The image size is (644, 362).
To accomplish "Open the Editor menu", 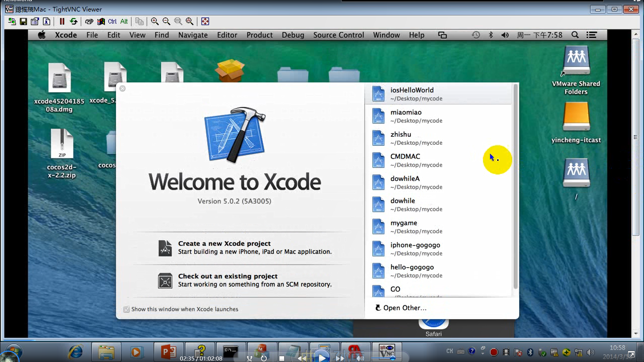I will click(x=227, y=35).
